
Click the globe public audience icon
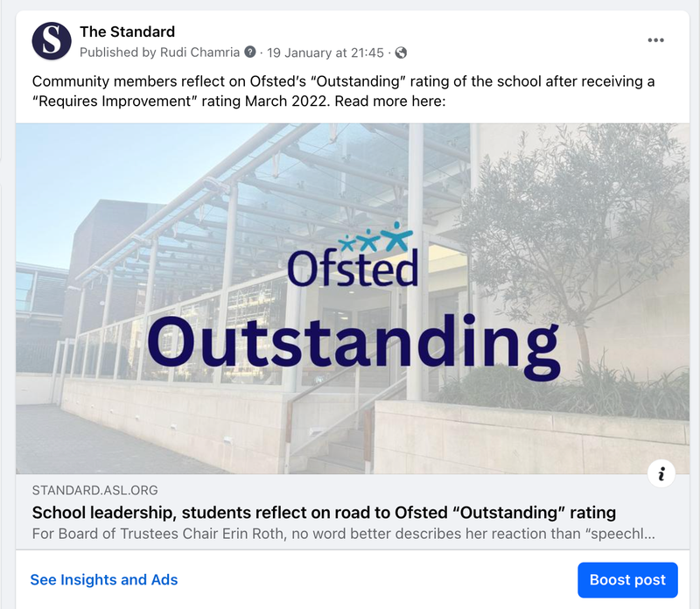click(401, 52)
